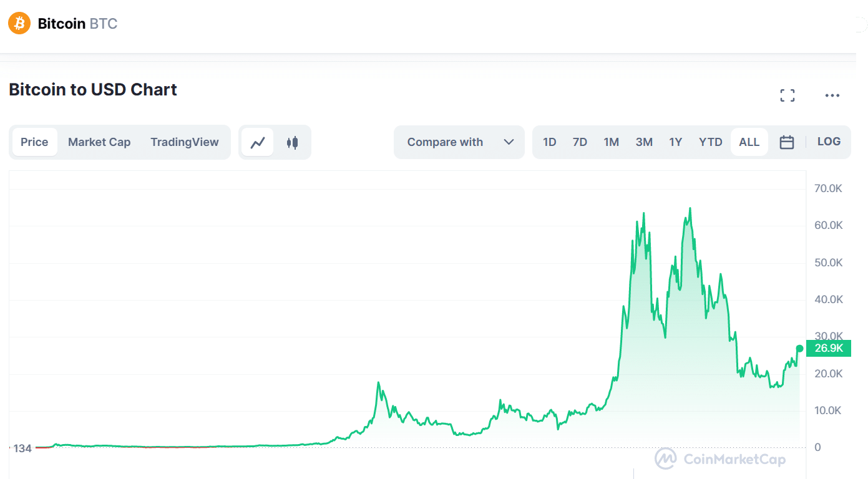Select the Market Cap tab
Viewport: 868px width, 479px height.
pos(99,142)
